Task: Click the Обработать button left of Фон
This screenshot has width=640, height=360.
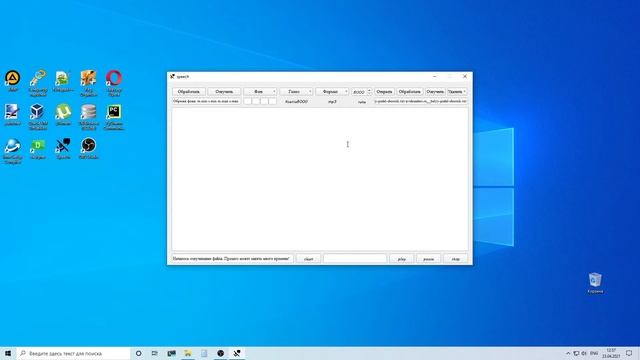Action: [189, 91]
